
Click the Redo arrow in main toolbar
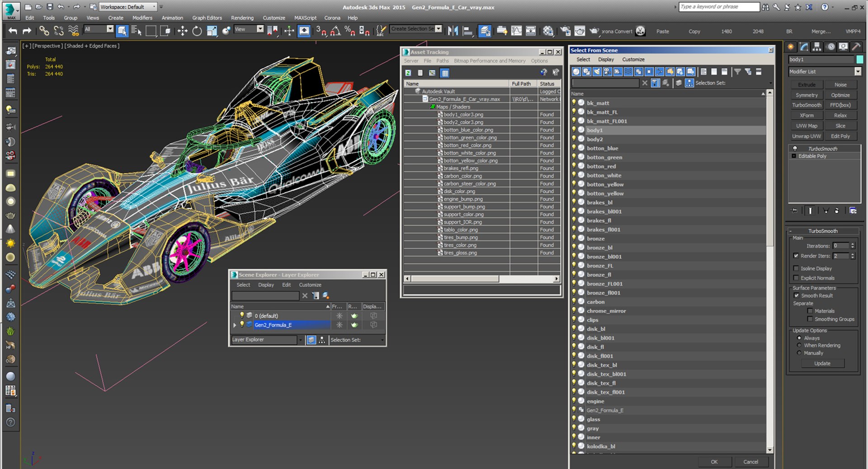[x=27, y=31]
